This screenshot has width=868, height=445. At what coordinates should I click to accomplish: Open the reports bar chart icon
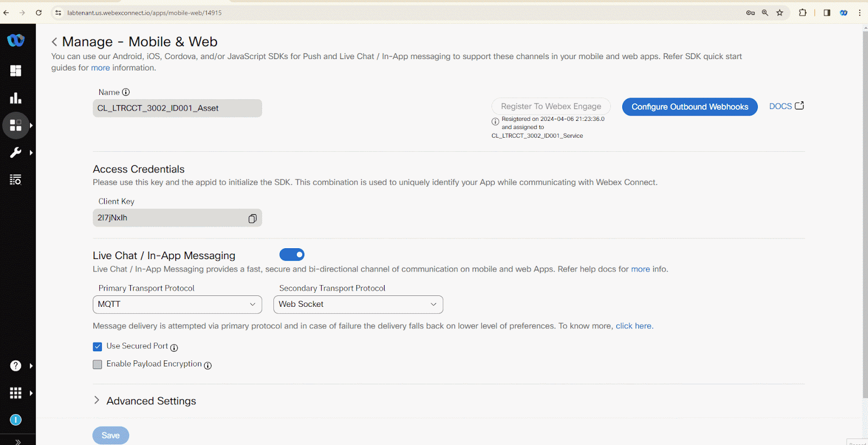(16, 98)
